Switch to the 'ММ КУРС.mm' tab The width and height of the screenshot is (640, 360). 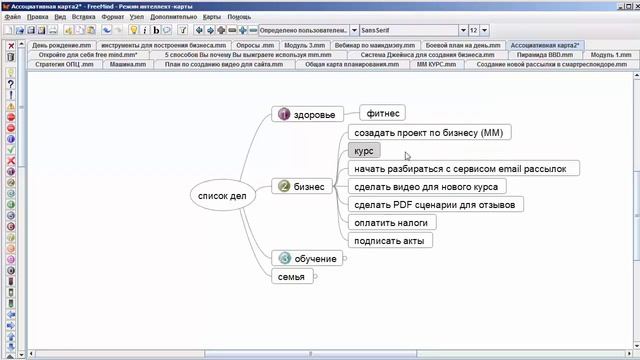click(436, 64)
